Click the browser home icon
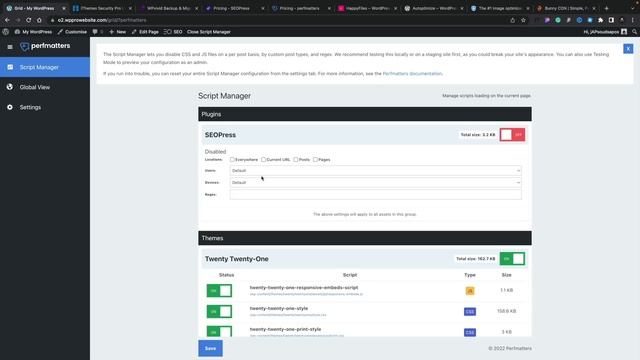 (x=39, y=20)
